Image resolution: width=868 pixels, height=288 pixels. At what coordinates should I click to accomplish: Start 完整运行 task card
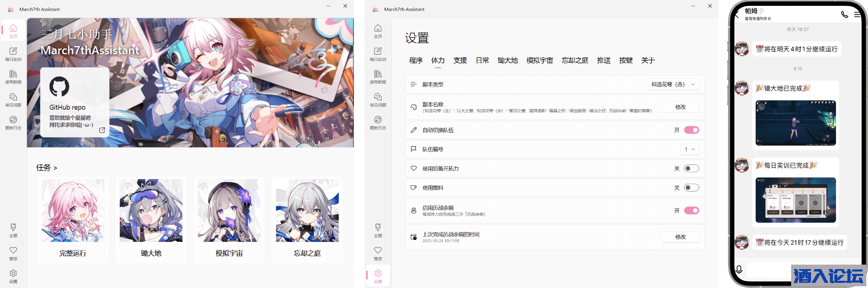(73, 220)
